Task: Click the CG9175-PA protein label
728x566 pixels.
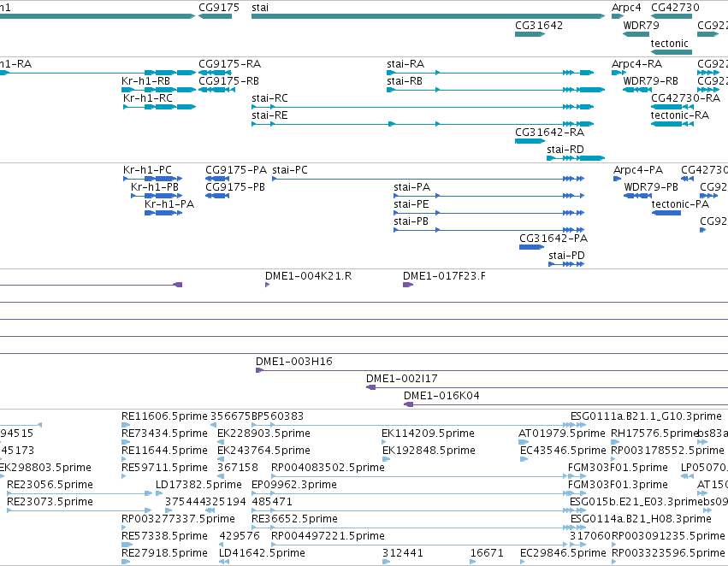Action: [236, 170]
